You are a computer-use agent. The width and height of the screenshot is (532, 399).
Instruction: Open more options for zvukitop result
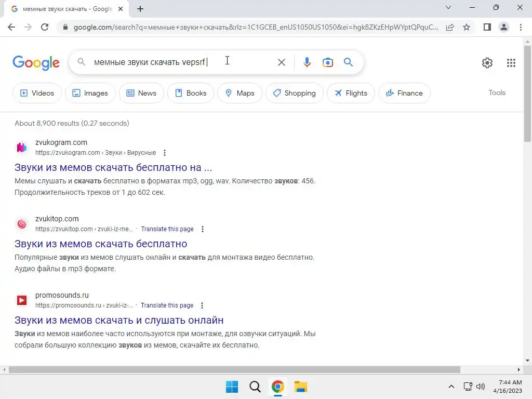pos(203,229)
